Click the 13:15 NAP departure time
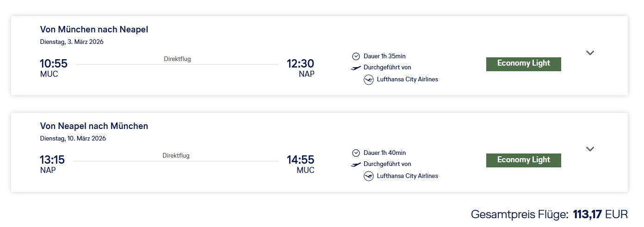The width and height of the screenshot is (644, 227). (x=52, y=165)
